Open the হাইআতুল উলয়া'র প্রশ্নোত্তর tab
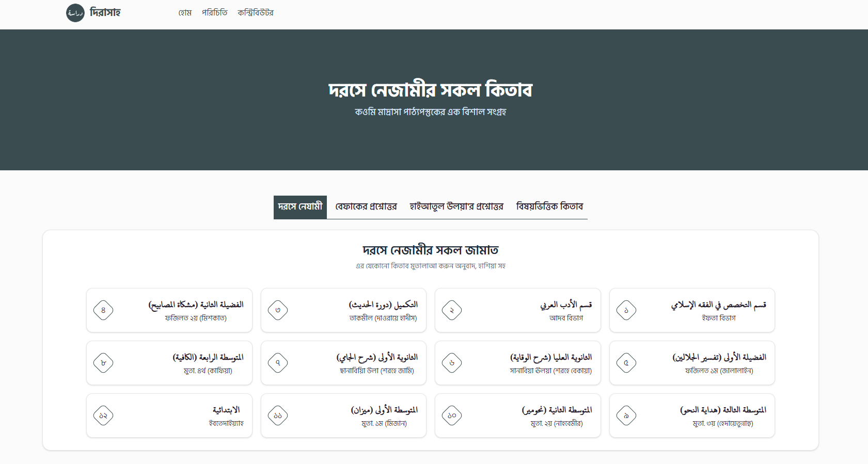 coord(456,206)
